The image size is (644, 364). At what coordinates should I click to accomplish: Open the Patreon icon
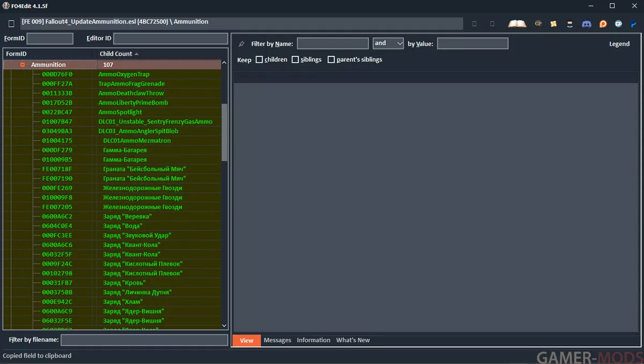point(603,24)
